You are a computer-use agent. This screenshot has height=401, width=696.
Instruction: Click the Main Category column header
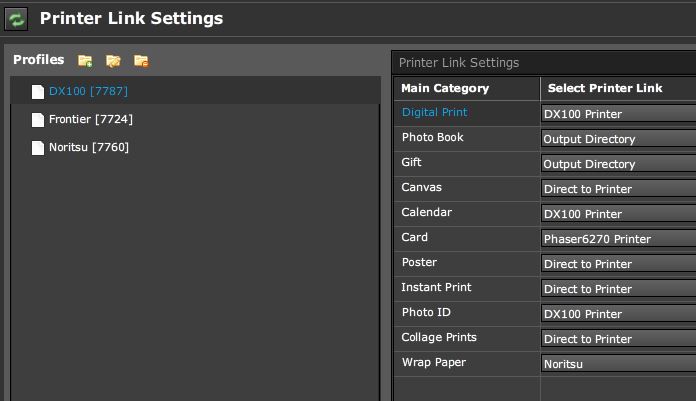467,88
